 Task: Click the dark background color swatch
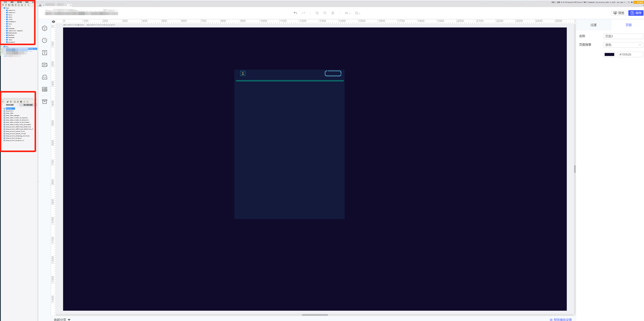click(609, 54)
